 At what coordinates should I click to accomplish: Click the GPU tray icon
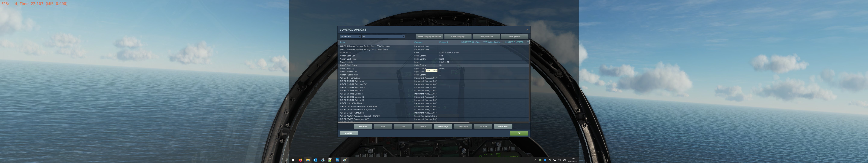(x=540, y=160)
